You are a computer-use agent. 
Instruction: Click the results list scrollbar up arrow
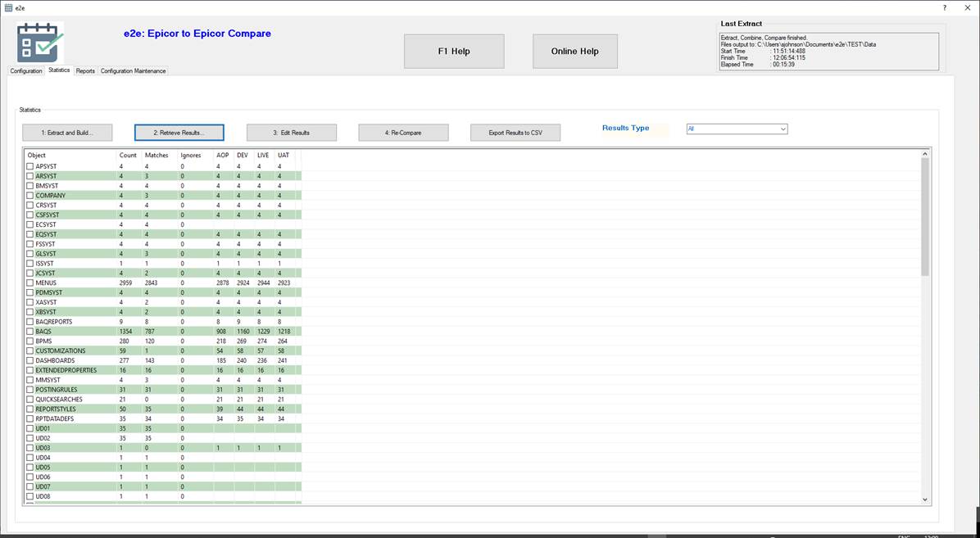coord(925,154)
